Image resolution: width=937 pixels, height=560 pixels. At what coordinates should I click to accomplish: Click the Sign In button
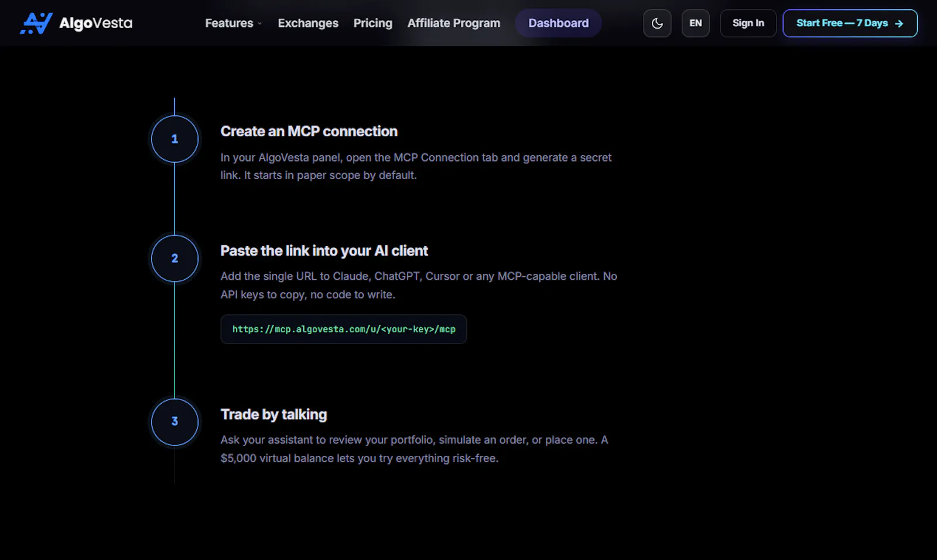[x=748, y=23]
